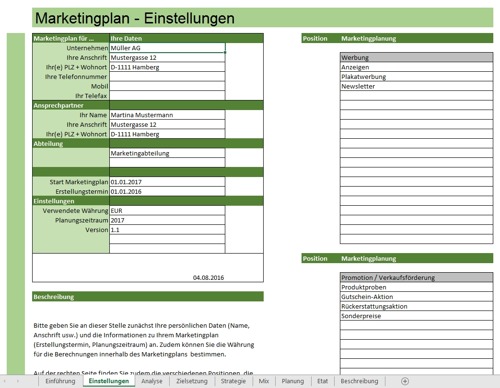This screenshot has height=388, width=500.
Task: Select the Verwendete Währung cell showing EUR
Action: click(x=167, y=211)
